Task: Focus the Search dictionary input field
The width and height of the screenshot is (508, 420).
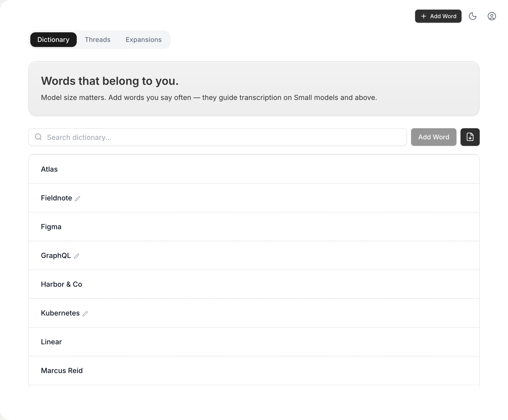Action: (217, 137)
